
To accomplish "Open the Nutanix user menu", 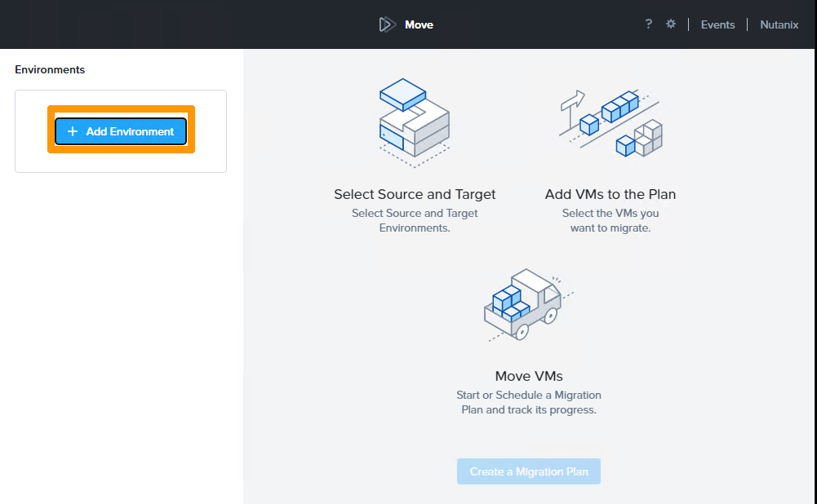I will pos(779,24).
